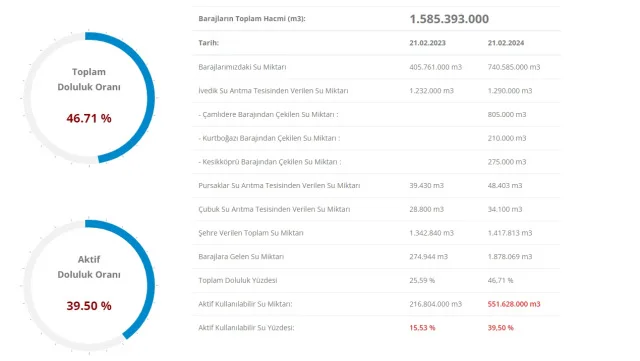Select the Barajlarımızdaki Su Miktarı row label
The height and width of the screenshot is (361, 640).
(x=242, y=67)
